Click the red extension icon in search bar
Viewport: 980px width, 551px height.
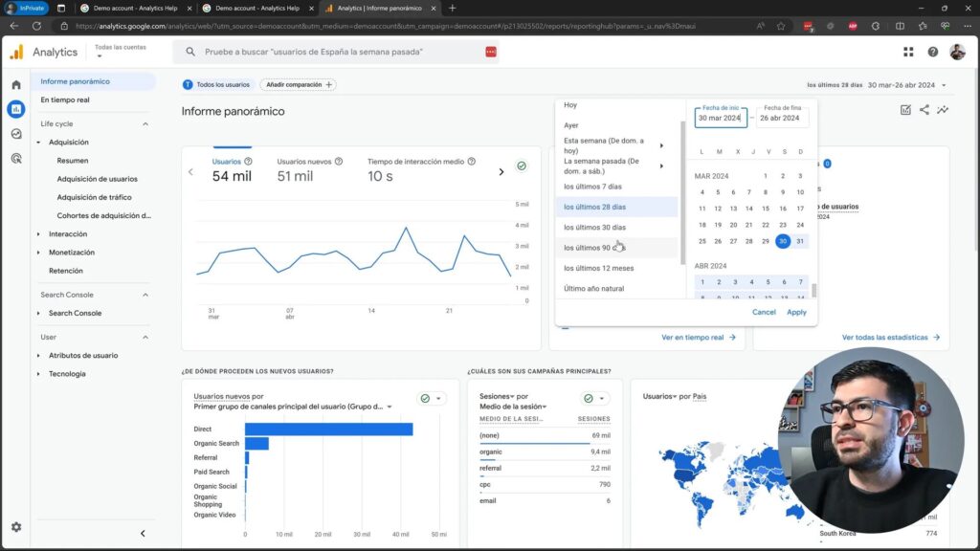pos(491,52)
